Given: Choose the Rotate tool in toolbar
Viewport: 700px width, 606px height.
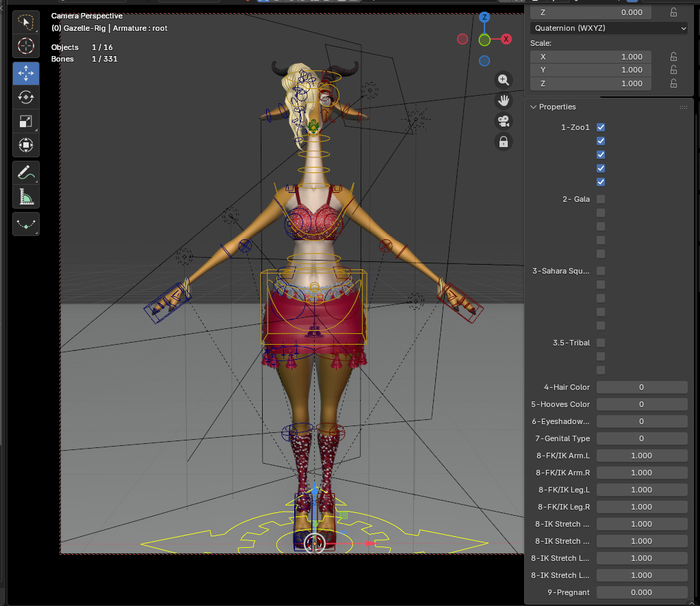Looking at the screenshot, I should (x=26, y=97).
